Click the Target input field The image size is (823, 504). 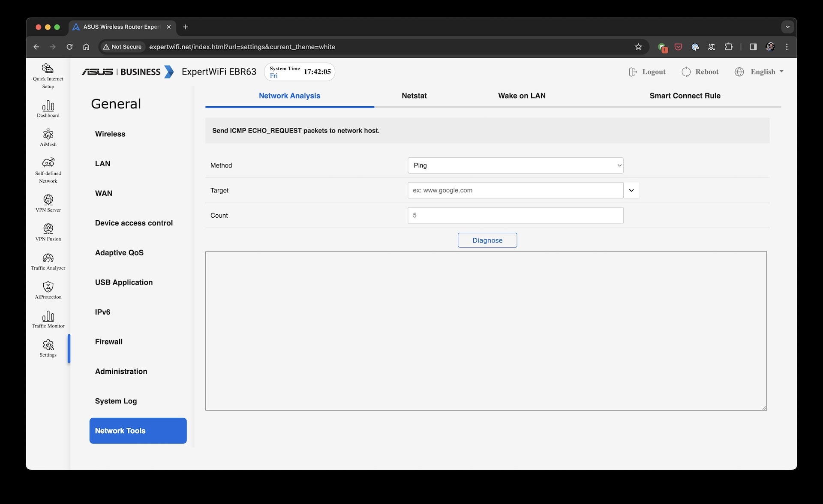pos(516,190)
